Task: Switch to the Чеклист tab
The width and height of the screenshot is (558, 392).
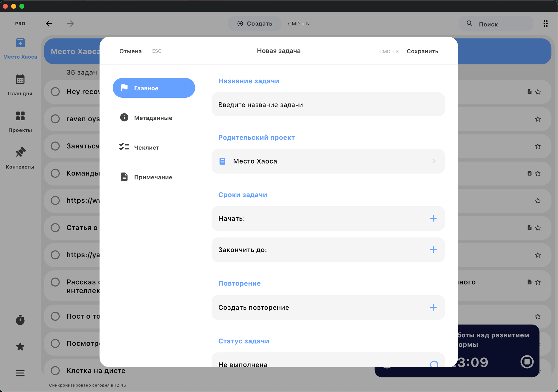Action: tap(146, 147)
